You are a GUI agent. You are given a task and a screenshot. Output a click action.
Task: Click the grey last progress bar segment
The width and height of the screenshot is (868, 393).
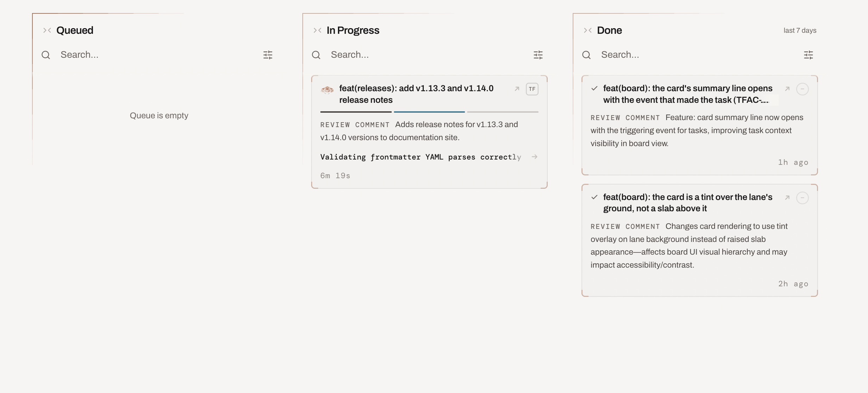(503, 112)
